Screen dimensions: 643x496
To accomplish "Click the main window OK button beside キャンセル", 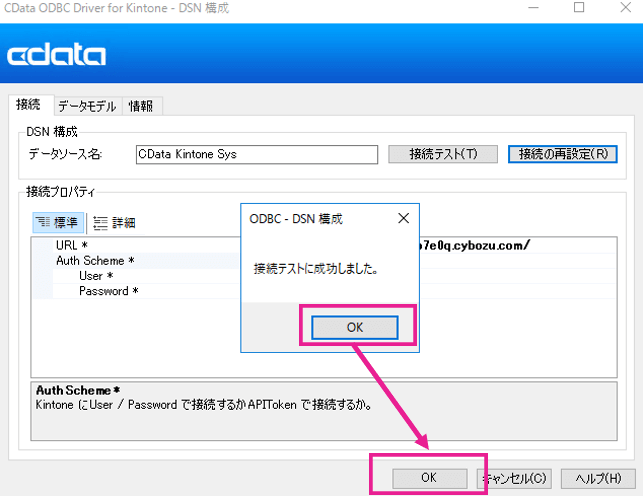I will point(429,478).
